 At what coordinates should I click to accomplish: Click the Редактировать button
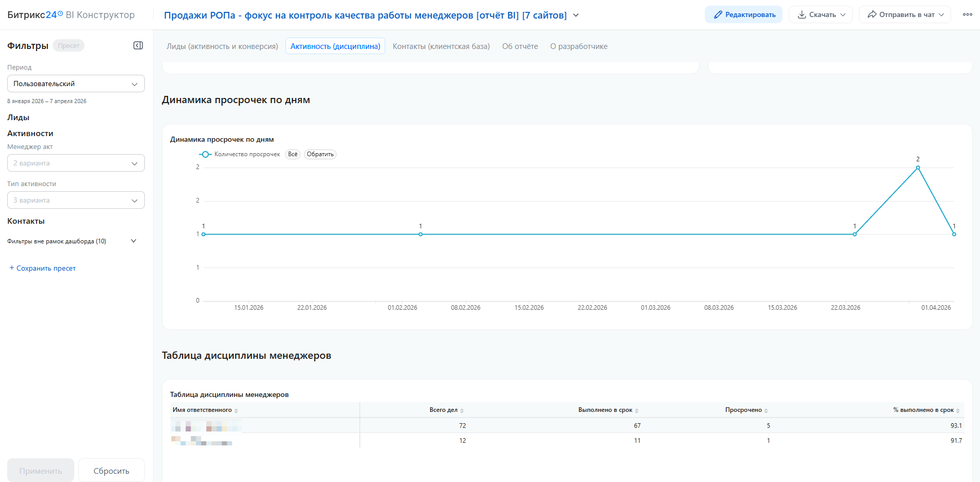coord(743,14)
